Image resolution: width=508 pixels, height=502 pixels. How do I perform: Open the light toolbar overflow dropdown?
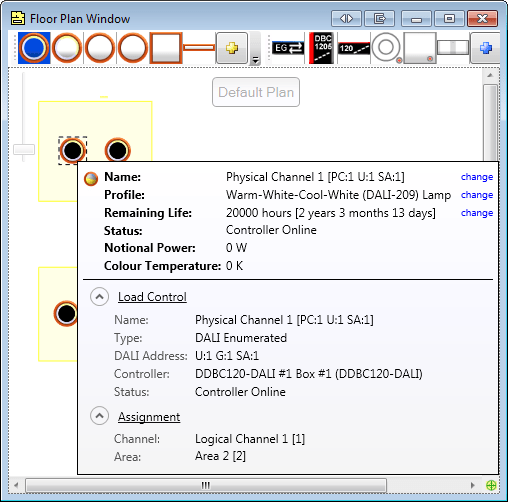click(x=255, y=60)
